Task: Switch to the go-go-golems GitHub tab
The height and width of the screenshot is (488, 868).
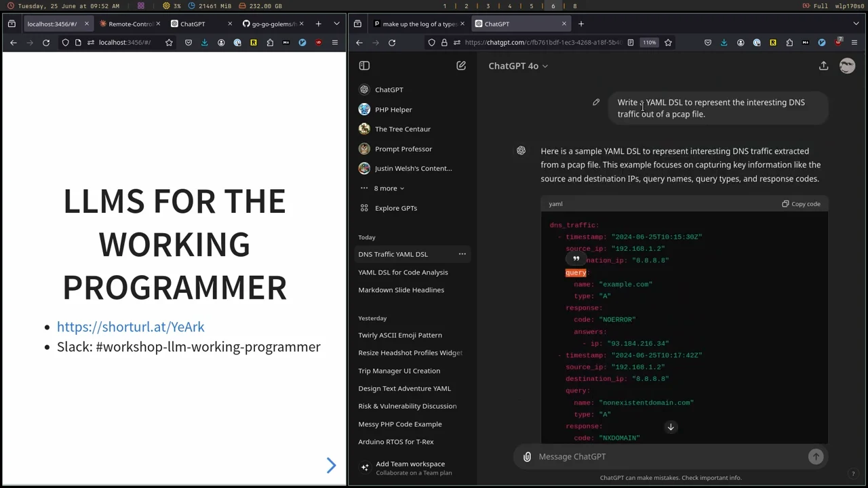Action: coord(273,24)
